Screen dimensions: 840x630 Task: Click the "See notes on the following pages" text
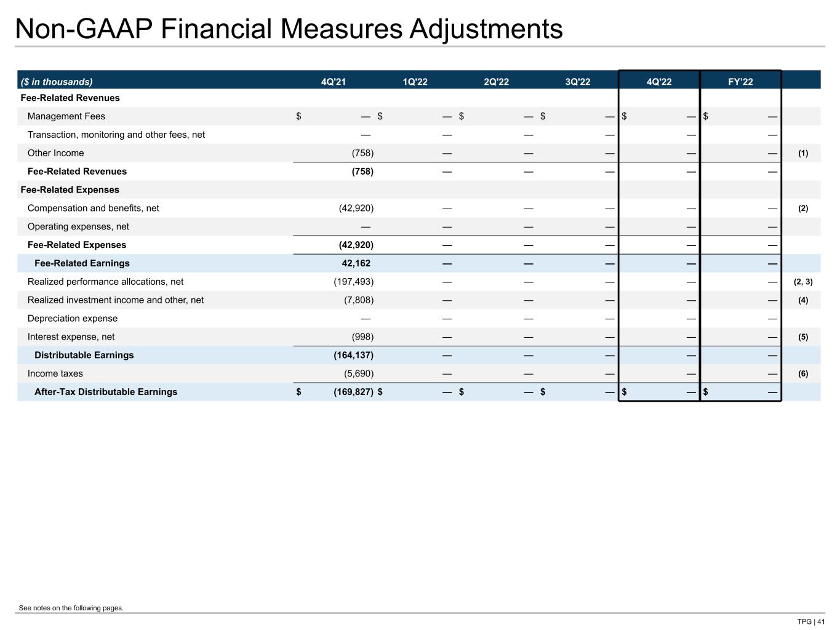click(71, 608)
